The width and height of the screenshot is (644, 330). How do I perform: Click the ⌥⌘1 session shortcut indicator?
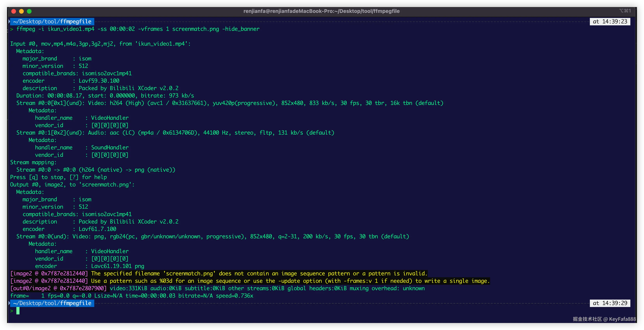click(x=625, y=11)
